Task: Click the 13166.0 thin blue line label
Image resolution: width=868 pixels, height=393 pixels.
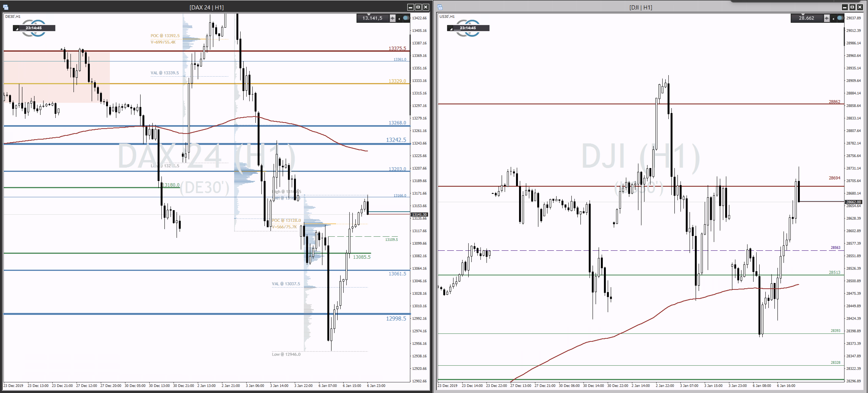Action: 400,196
